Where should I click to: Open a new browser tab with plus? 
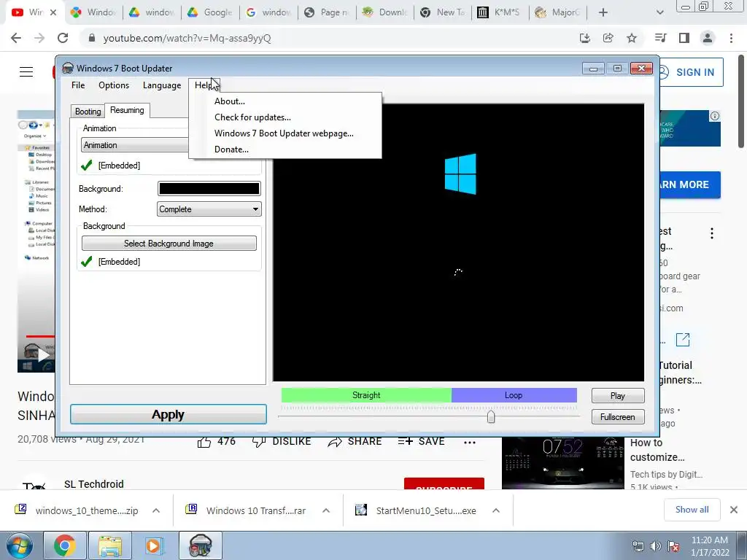tap(603, 12)
